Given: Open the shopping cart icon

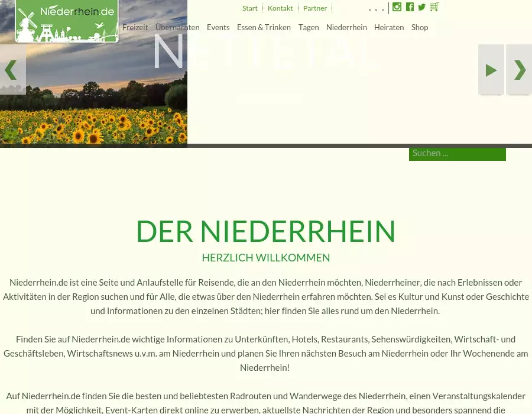Looking at the screenshot, I should click(x=434, y=7).
